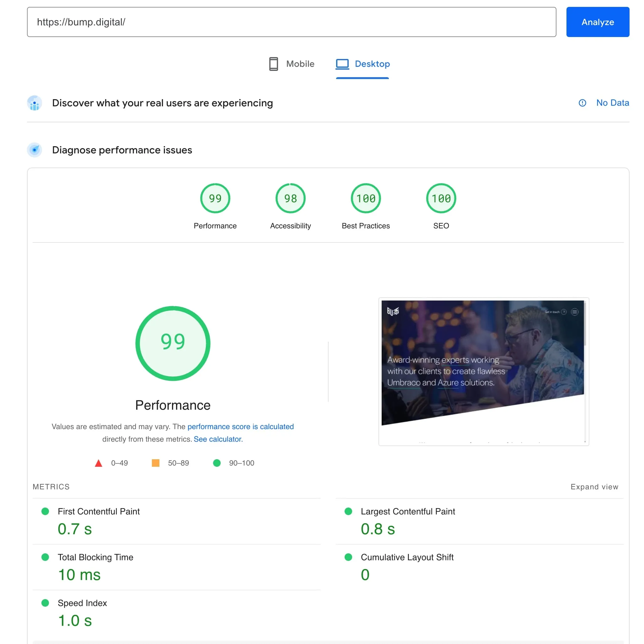
Task: Click the Best Practices gauge showing 100
Action: coord(365,198)
